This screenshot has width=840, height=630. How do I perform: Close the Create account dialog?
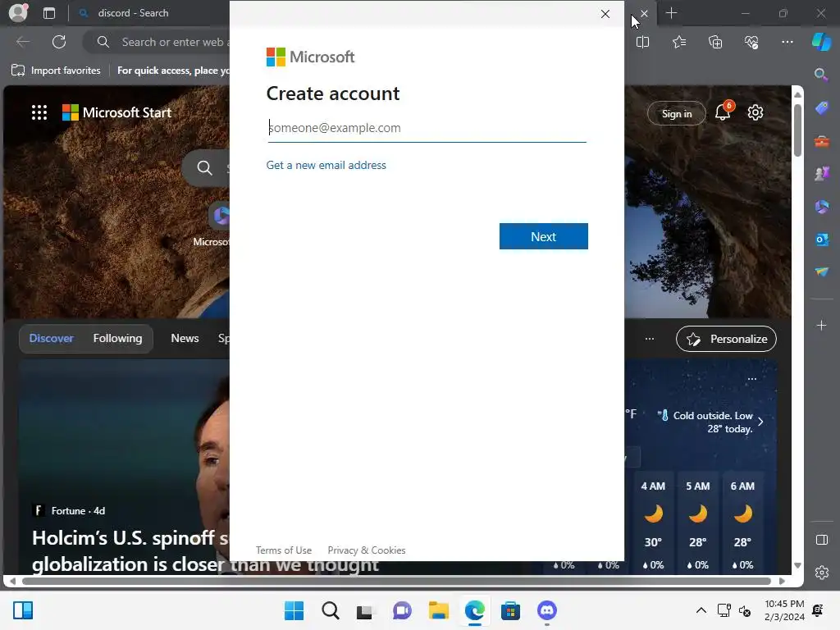605,14
